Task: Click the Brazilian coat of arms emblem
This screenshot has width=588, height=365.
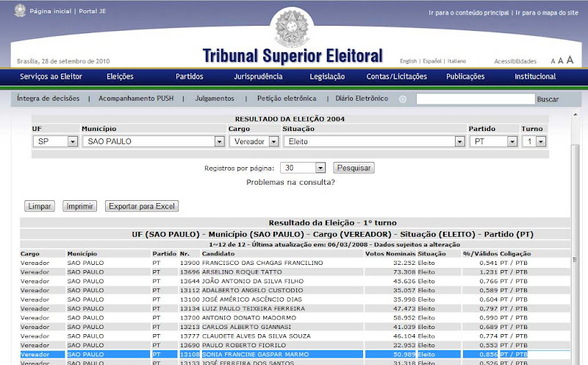Action: click(x=292, y=28)
